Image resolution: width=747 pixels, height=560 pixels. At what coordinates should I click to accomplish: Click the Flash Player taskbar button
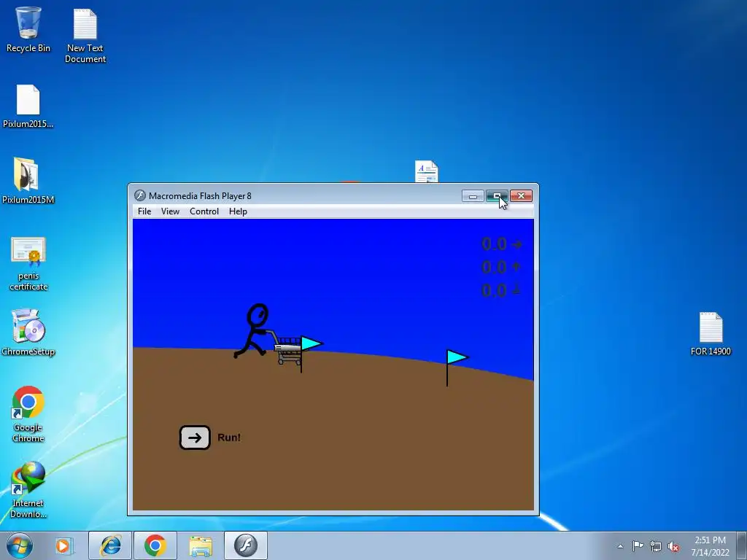coord(246,545)
